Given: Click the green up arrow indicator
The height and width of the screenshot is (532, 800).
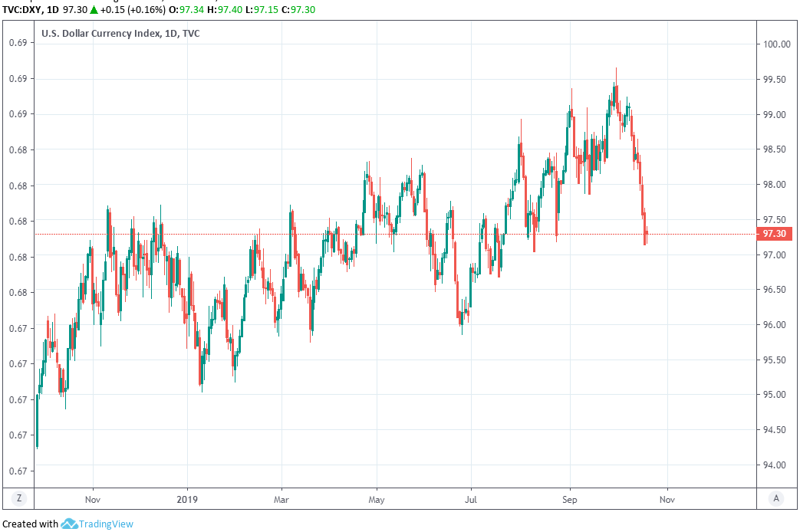Looking at the screenshot, I should pyautogui.click(x=93, y=9).
